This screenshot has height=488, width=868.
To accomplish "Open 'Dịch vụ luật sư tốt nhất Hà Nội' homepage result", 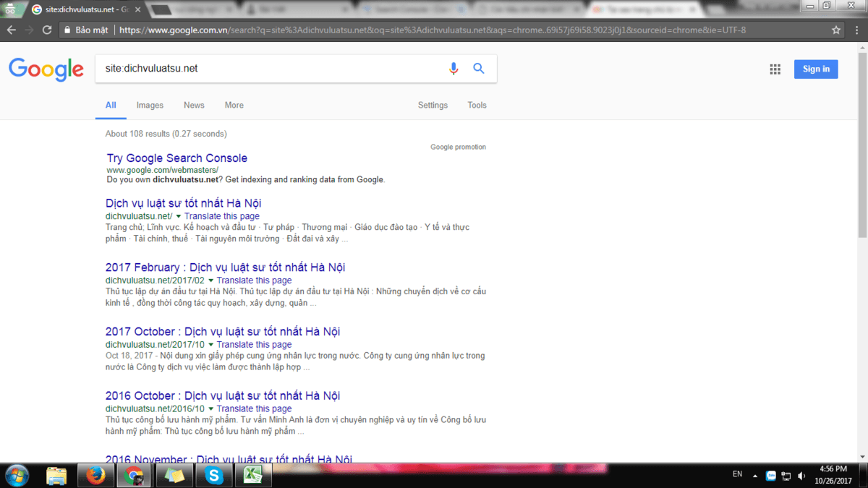I will coord(184,203).
